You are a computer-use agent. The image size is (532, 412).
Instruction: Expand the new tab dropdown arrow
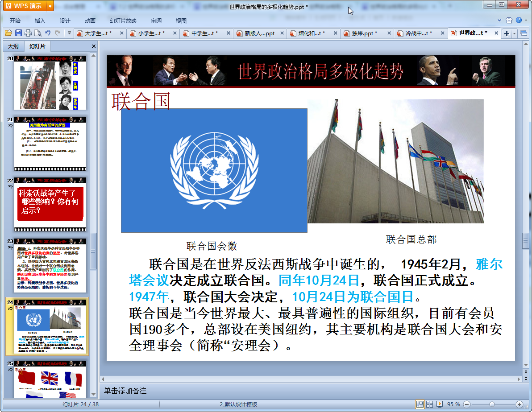click(x=514, y=33)
